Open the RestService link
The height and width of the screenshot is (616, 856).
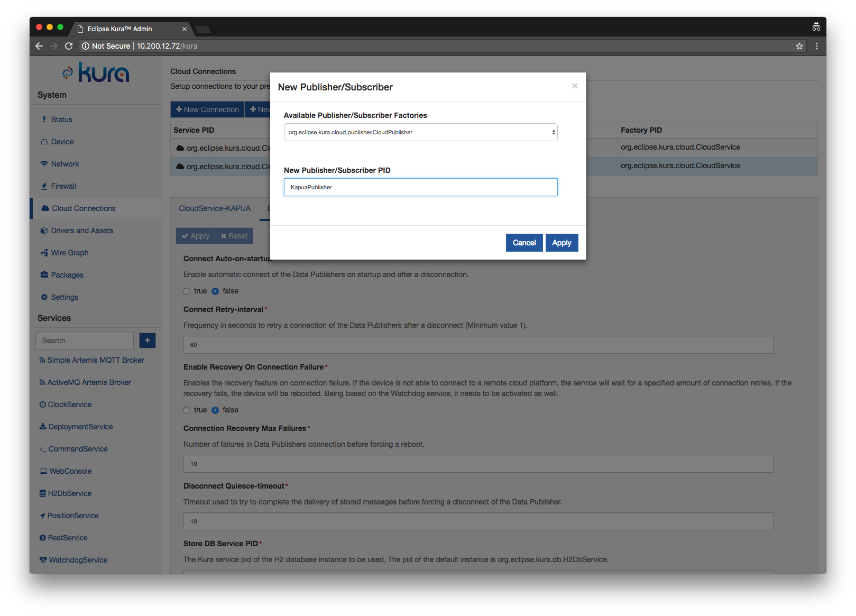(x=68, y=538)
